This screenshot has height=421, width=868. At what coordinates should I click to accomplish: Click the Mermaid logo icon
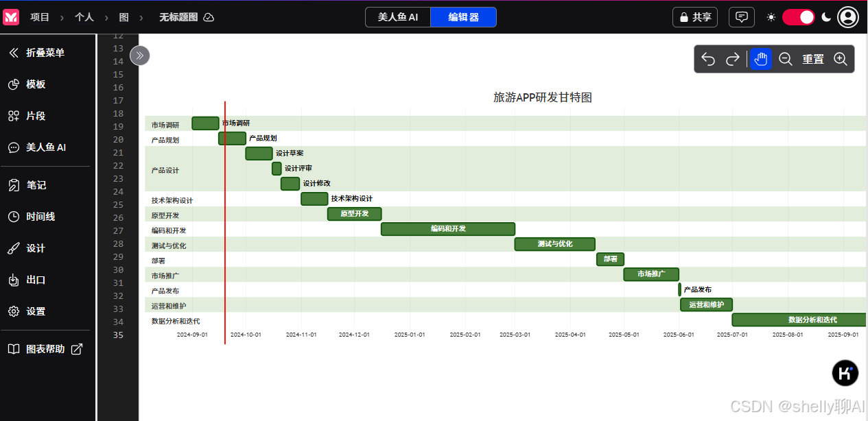click(x=11, y=17)
